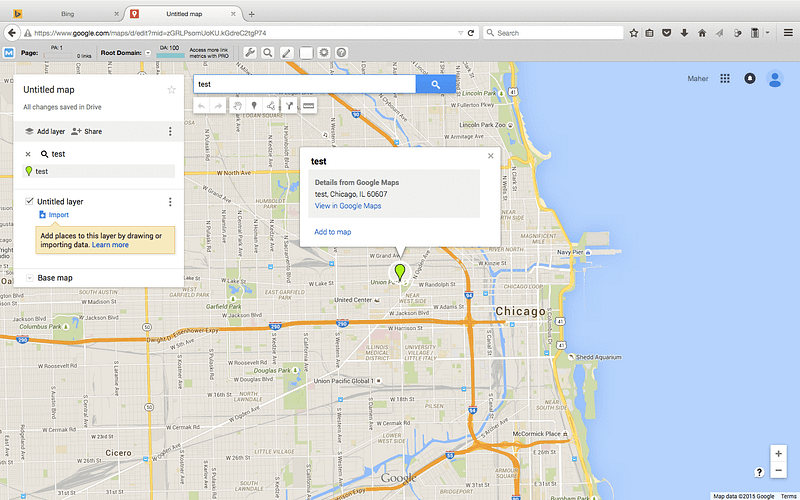Open map help question mark
Viewport: 800px width, 500px height.
[759, 472]
